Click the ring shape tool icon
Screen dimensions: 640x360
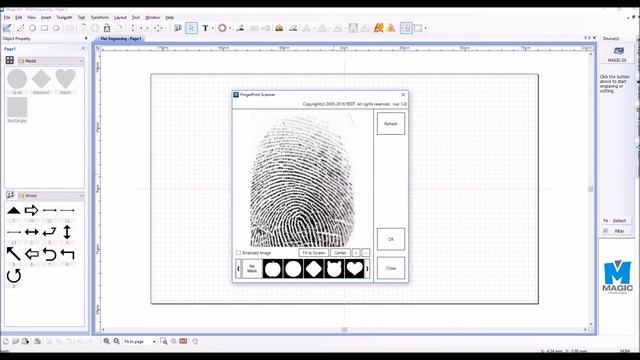click(222, 28)
